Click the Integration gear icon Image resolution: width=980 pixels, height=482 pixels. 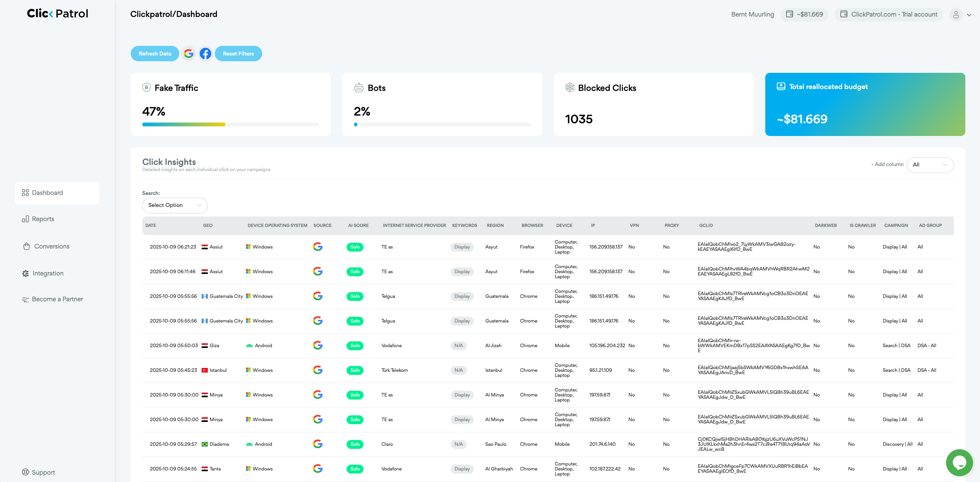(x=25, y=273)
